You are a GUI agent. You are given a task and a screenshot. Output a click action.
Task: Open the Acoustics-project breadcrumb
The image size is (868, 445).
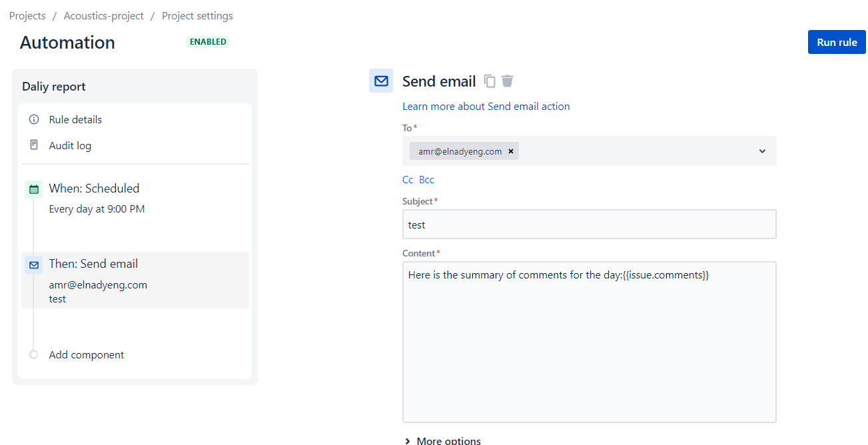[x=103, y=15]
